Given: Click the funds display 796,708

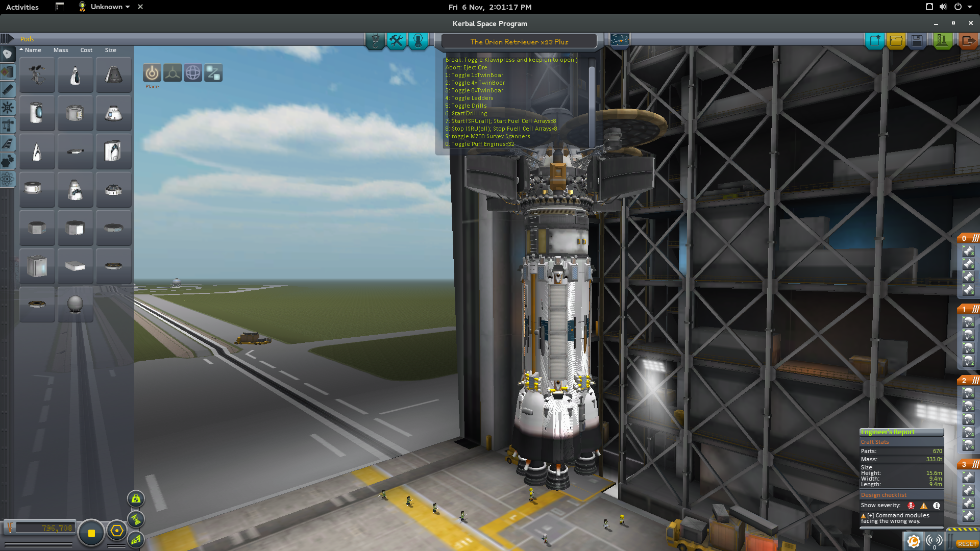Looking at the screenshot, I should pos(45,528).
